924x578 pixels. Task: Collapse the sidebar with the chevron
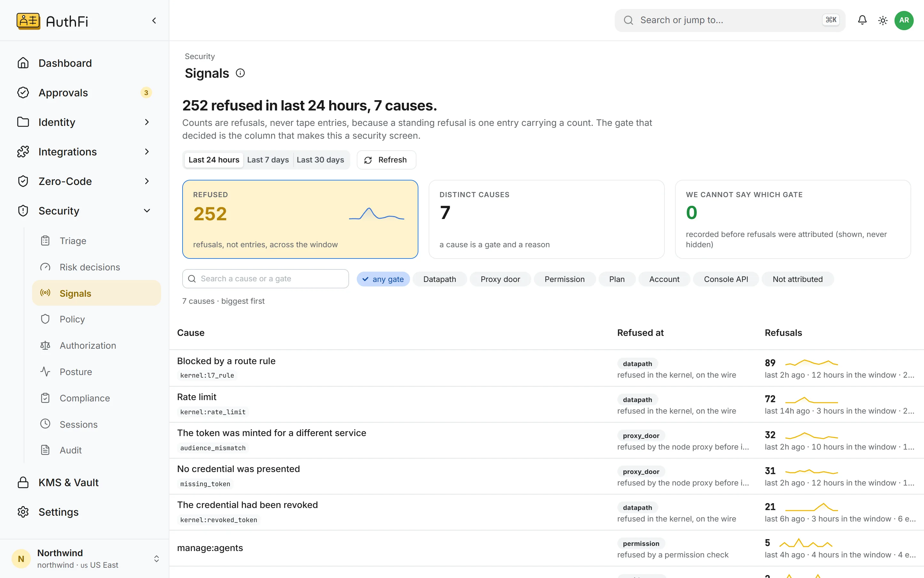[154, 21]
